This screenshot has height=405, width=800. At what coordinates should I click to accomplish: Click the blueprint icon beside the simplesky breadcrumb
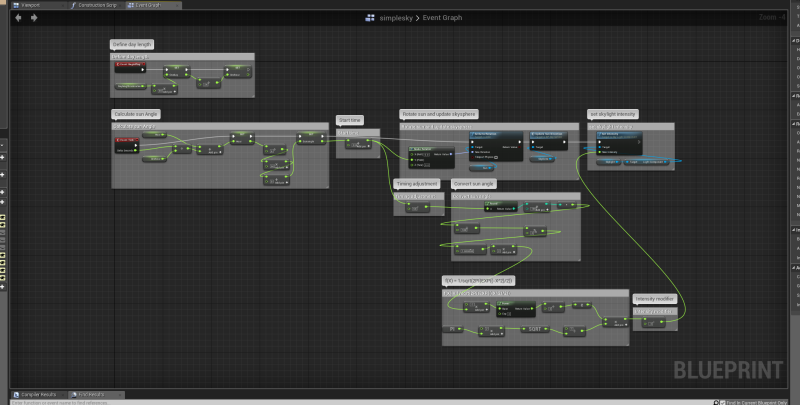pos(371,18)
